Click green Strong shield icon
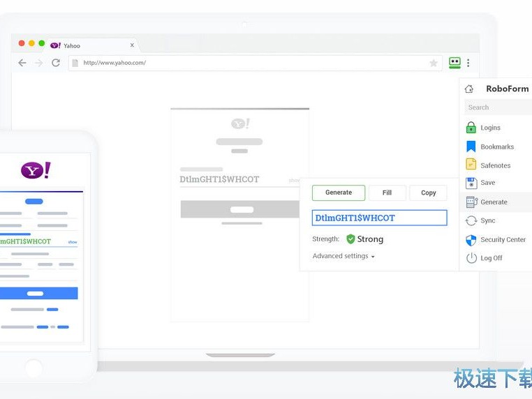This screenshot has width=532, height=399. [x=350, y=239]
